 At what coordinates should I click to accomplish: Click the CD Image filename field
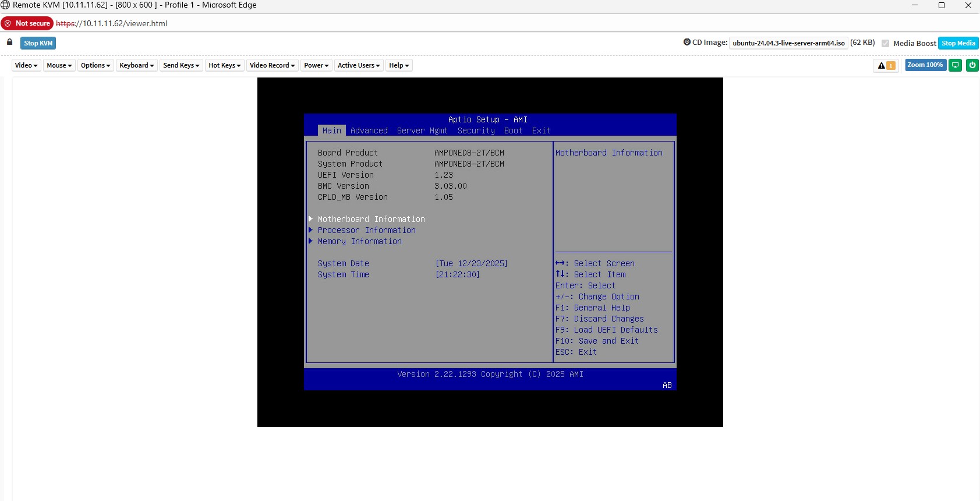point(788,43)
